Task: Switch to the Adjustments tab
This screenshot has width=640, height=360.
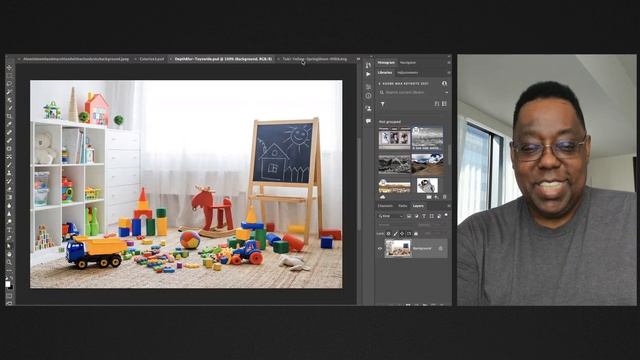Action: tap(407, 73)
